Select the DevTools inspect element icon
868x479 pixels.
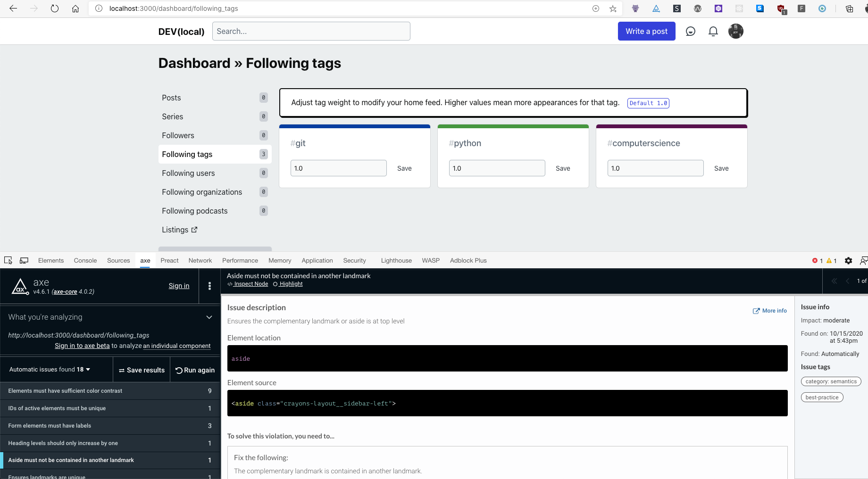(x=8, y=260)
